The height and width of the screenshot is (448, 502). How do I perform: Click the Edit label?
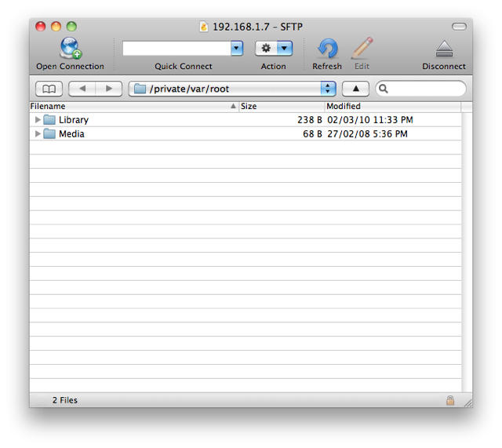(362, 66)
